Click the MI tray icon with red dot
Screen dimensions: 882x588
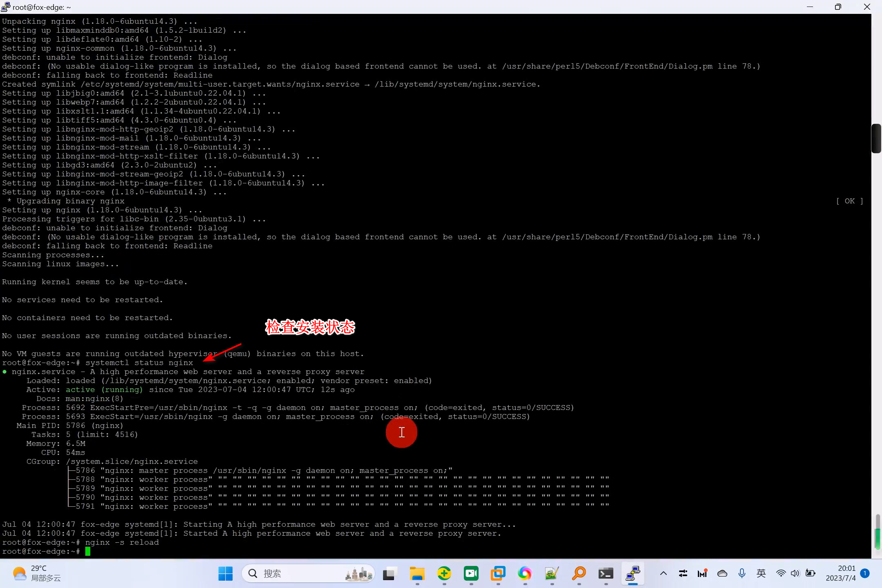702,574
